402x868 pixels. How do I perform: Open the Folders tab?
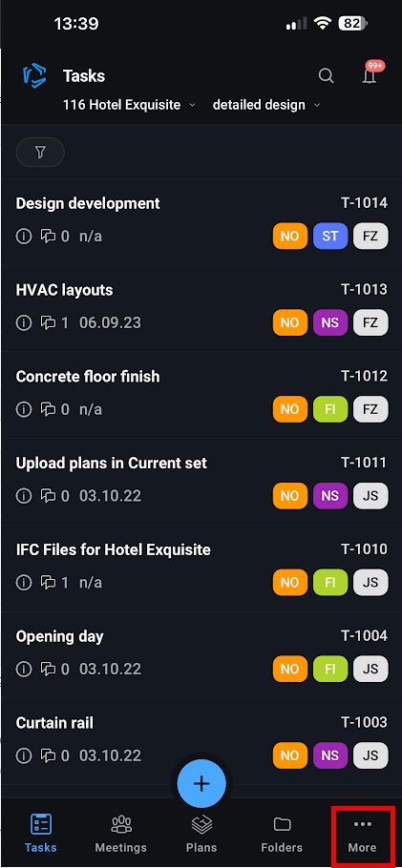pos(283,834)
